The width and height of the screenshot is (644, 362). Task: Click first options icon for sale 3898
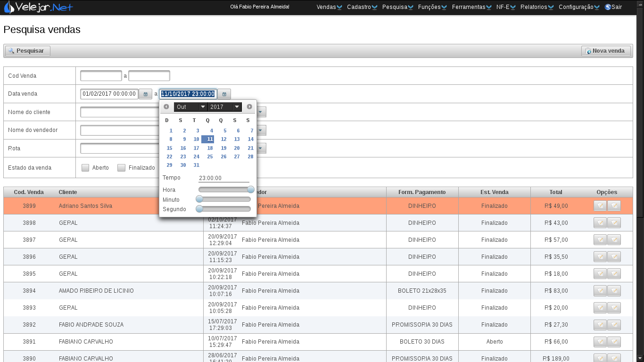(600, 223)
